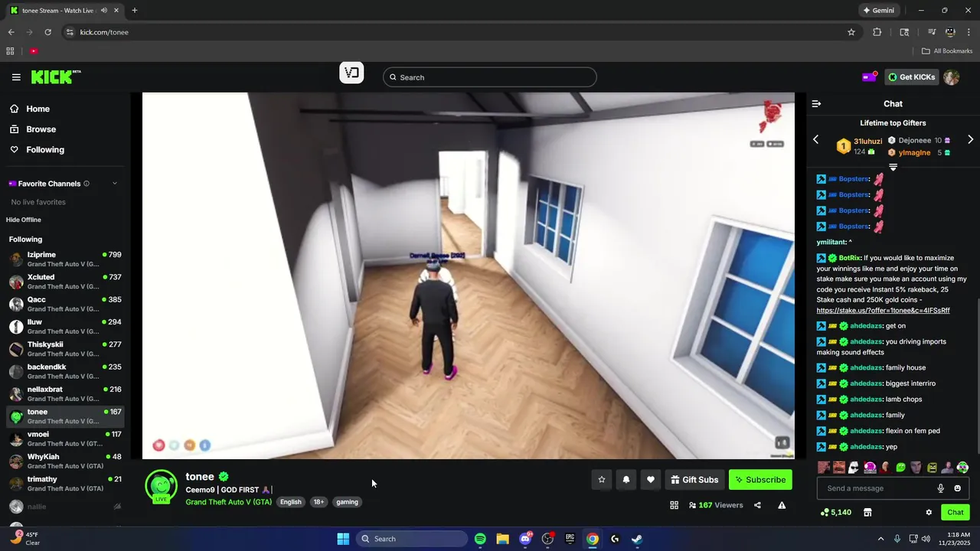Toggle bell notifications for tonee
Screen dimensions: 980x551
(626, 480)
